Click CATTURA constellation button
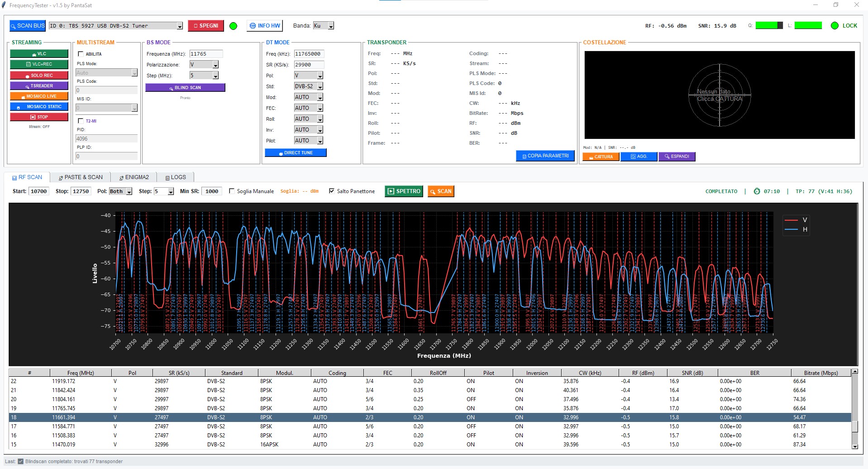The width and height of the screenshot is (868, 469). click(601, 156)
